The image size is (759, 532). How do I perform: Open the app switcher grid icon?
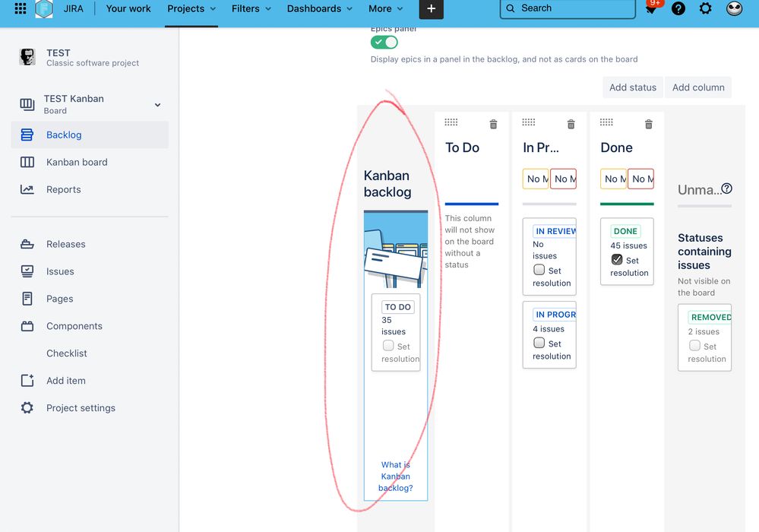[x=21, y=8]
